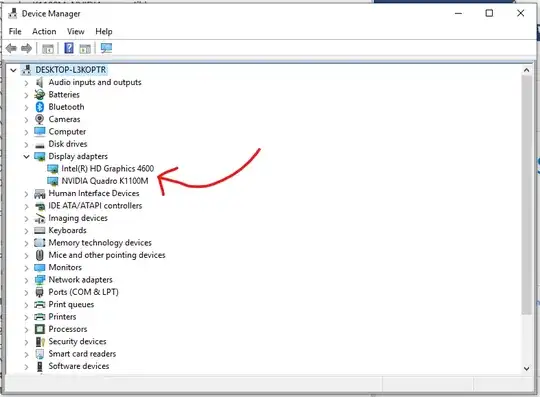Expand the Print queues chevron

(26, 305)
